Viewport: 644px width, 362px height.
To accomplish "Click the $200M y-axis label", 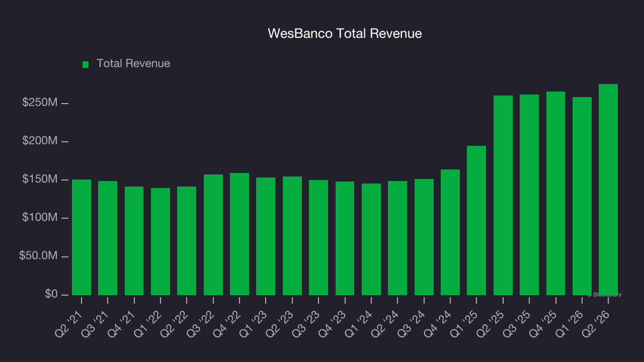I will tap(40, 141).
